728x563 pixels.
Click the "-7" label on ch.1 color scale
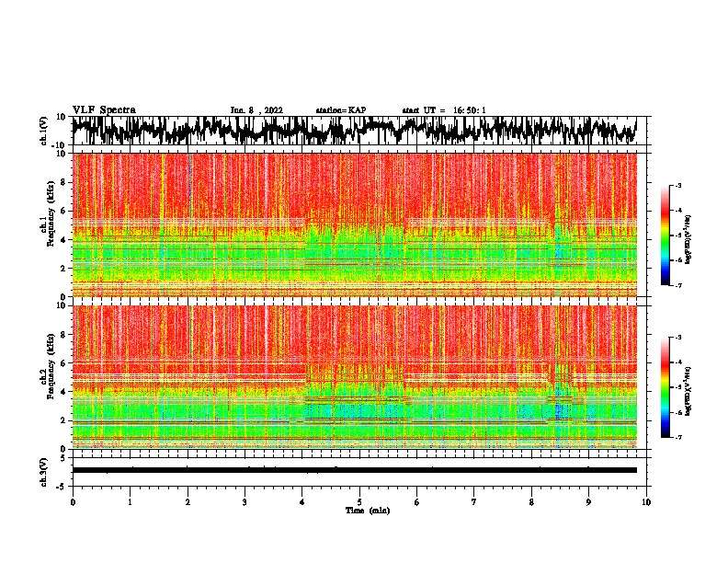point(678,285)
